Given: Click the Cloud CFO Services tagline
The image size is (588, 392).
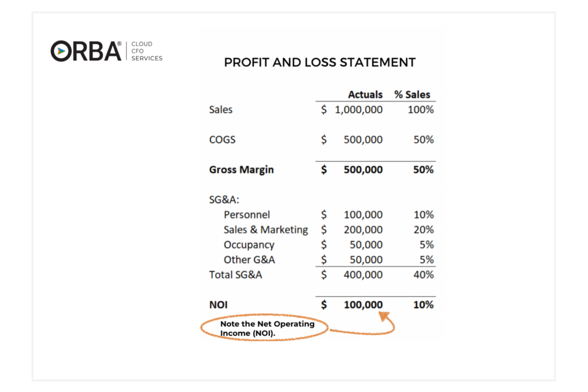Looking at the screenshot, I should click(147, 51).
